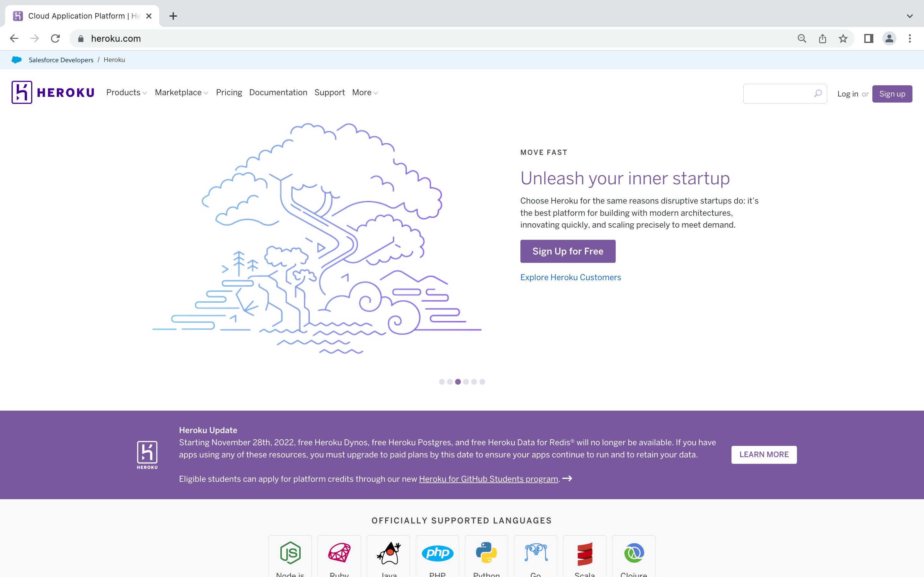
Task: Follow the Heroku for GitHub Students program link
Action: click(x=488, y=479)
